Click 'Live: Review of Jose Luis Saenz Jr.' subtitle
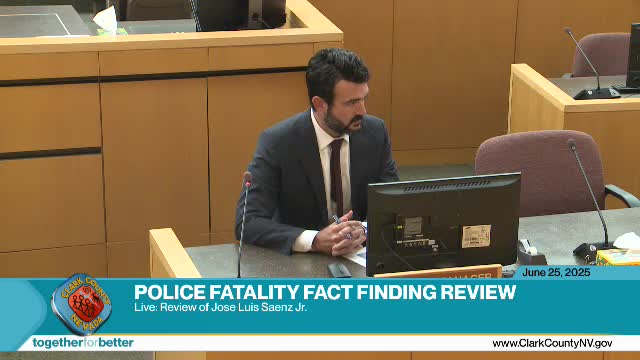Viewport: 640px width, 360px height. 220,307
